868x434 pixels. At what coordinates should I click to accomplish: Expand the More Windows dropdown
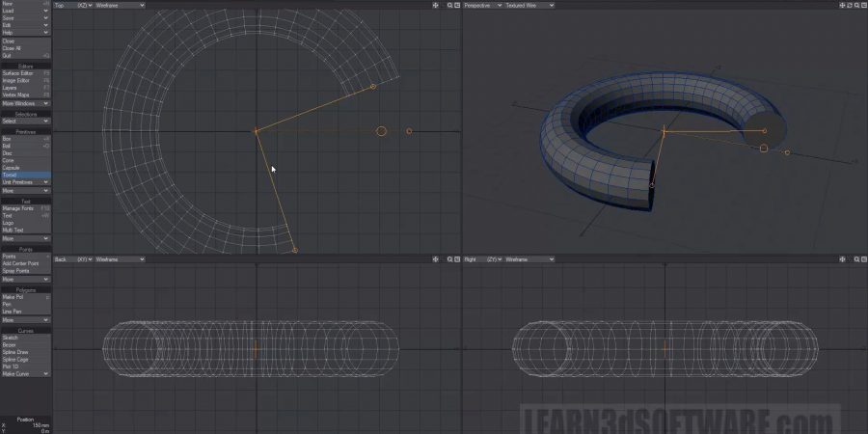point(25,103)
